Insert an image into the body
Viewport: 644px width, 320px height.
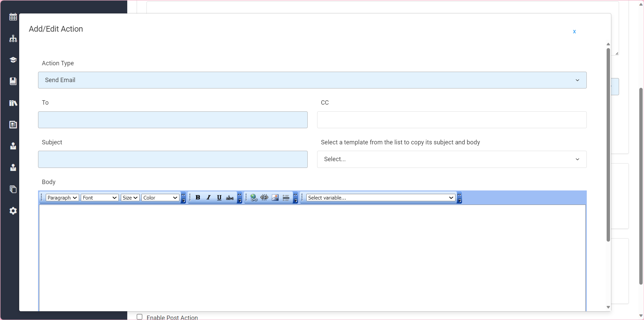point(275,198)
